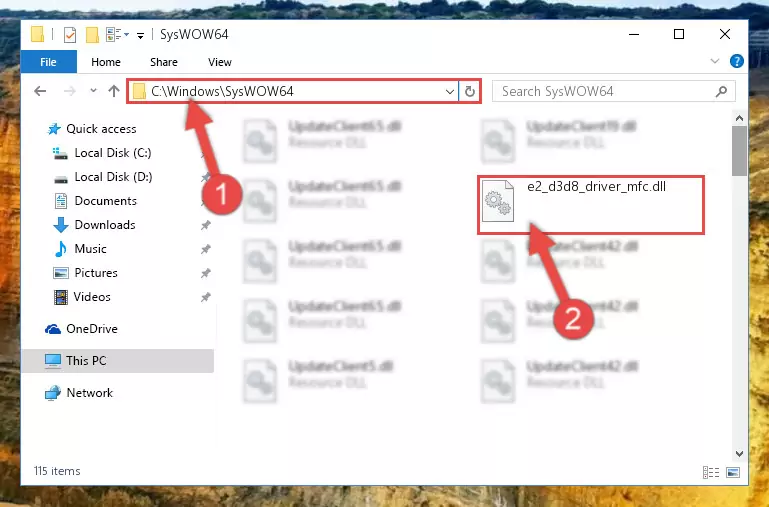Click the e2_d3d8_driver_mfc.dll gear file icon

(x=498, y=201)
